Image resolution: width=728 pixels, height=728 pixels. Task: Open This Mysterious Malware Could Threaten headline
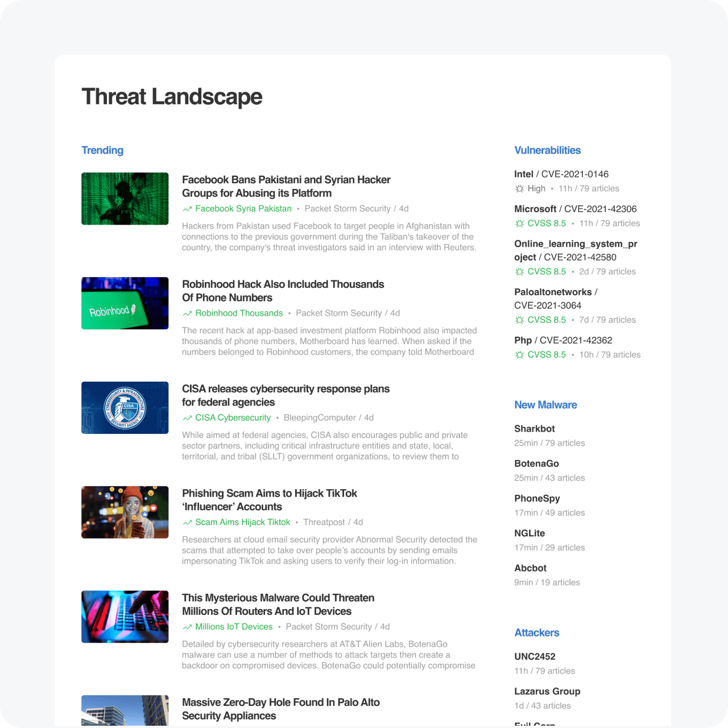(278, 605)
